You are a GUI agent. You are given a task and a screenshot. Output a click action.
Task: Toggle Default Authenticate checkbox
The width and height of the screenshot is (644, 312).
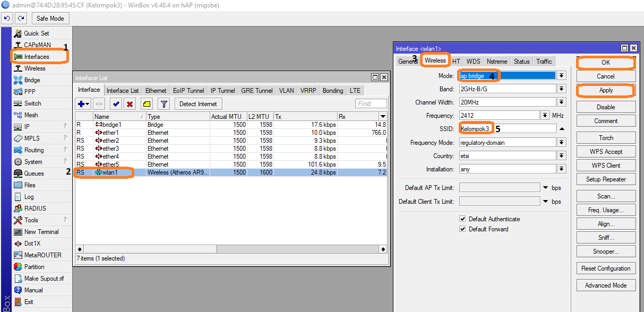[463, 219]
